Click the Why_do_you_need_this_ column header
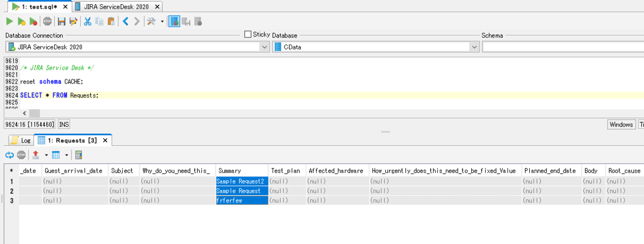Screen dimensions: 644x244 (178, 171)
